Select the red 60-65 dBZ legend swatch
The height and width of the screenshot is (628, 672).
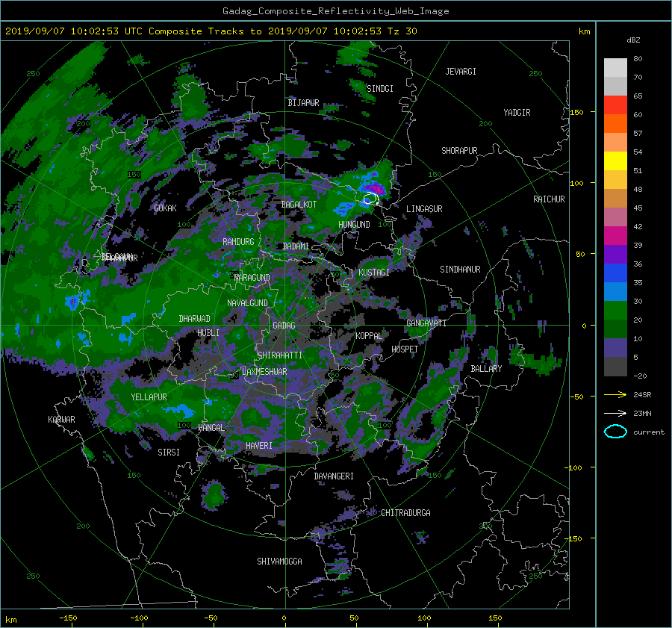pyautogui.click(x=615, y=105)
